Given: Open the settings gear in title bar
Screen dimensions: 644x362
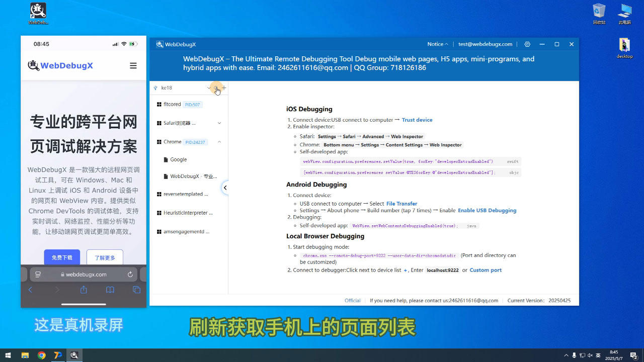Looking at the screenshot, I should pos(527,44).
